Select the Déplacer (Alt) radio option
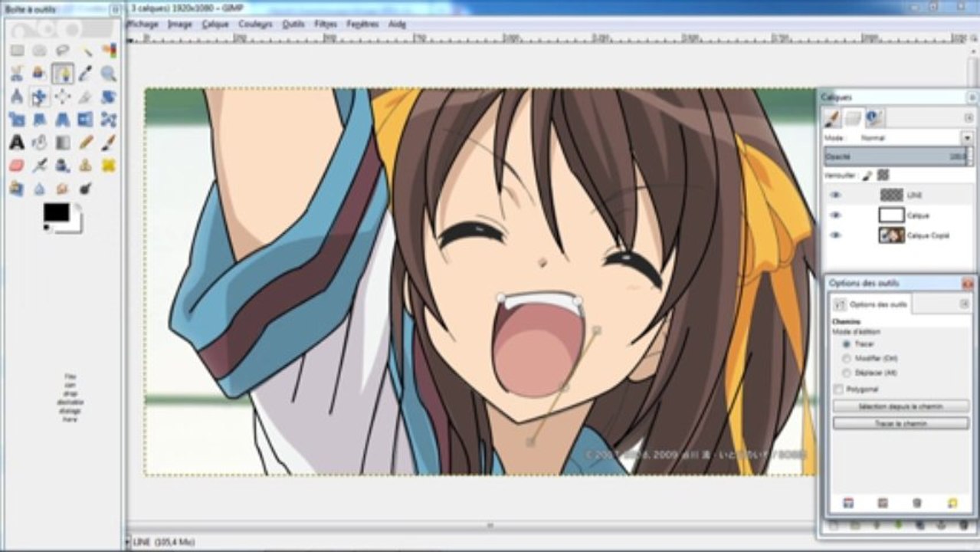Image resolution: width=980 pixels, height=552 pixels. tap(846, 373)
